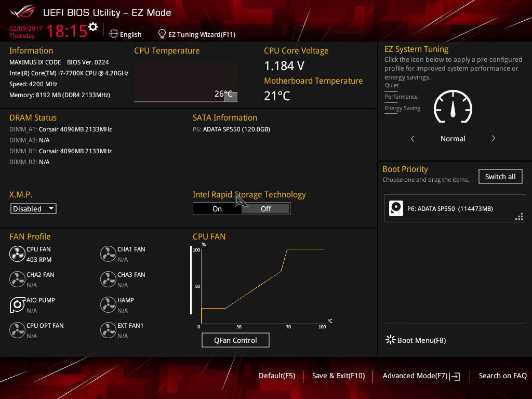The height and width of the screenshot is (399, 532).
Task: Turn Intel Rapid Storage Technology Off
Action: [265, 209]
